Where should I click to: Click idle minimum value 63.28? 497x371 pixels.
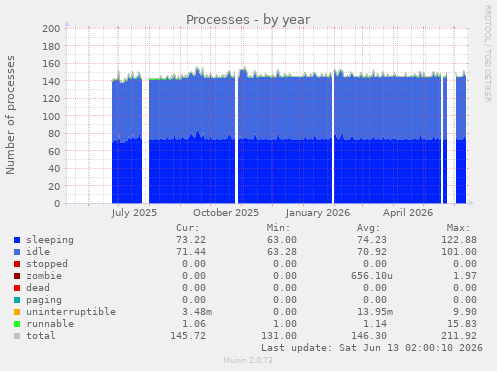pos(282,252)
